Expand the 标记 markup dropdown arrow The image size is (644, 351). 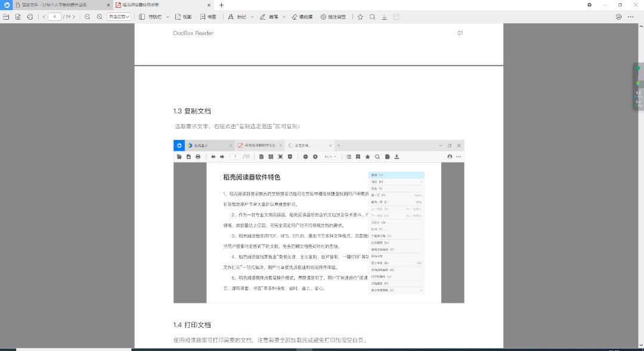pos(252,17)
